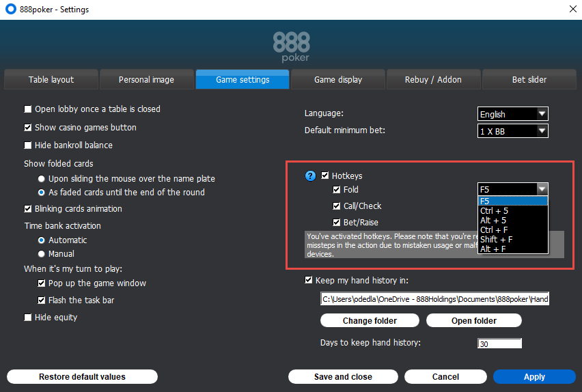This screenshot has width=582, height=392.
Task: Disable the Fold hotkey checkbox
Action: point(337,190)
